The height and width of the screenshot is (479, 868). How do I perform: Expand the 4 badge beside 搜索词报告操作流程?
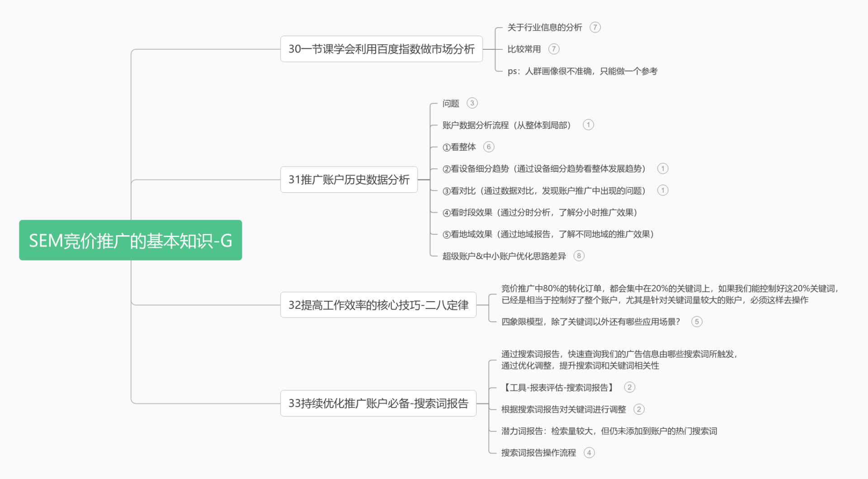click(589, 453)
